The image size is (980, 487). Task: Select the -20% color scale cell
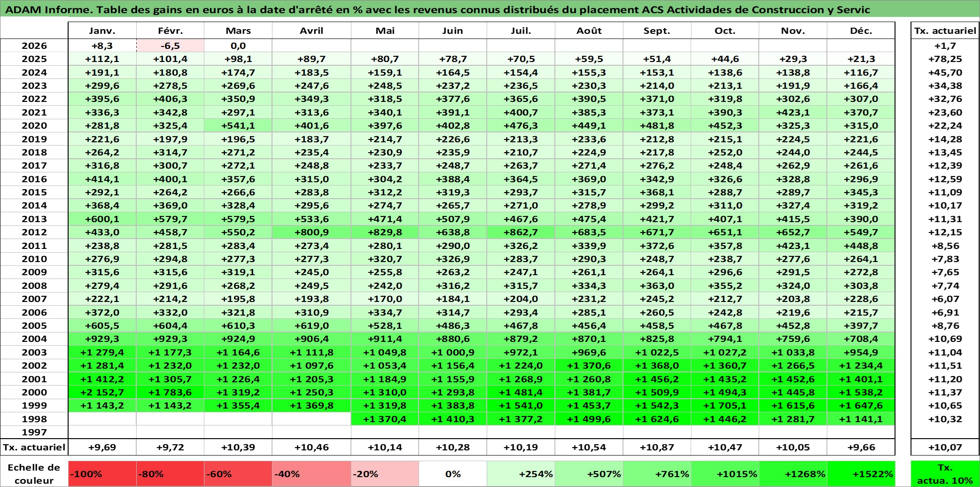(x=385, y=474)
